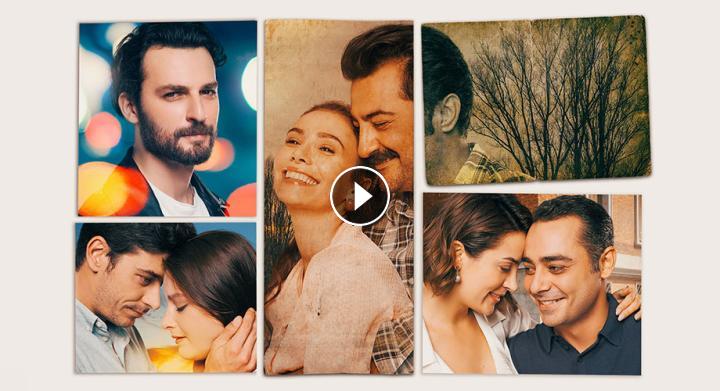Open the bearded man portrait with bokeh lights
This screenshot has height=391, width=720.
pyautogui.click(x=167, y=118)
